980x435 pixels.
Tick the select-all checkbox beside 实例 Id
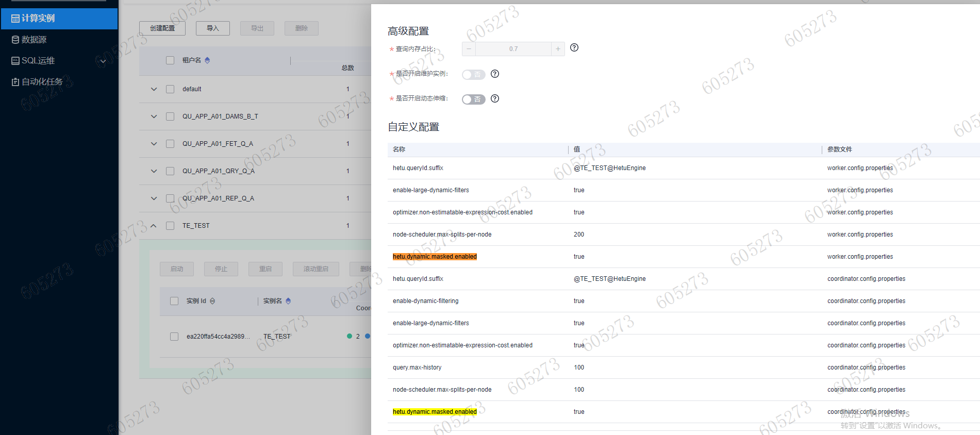tap(174, 301)
